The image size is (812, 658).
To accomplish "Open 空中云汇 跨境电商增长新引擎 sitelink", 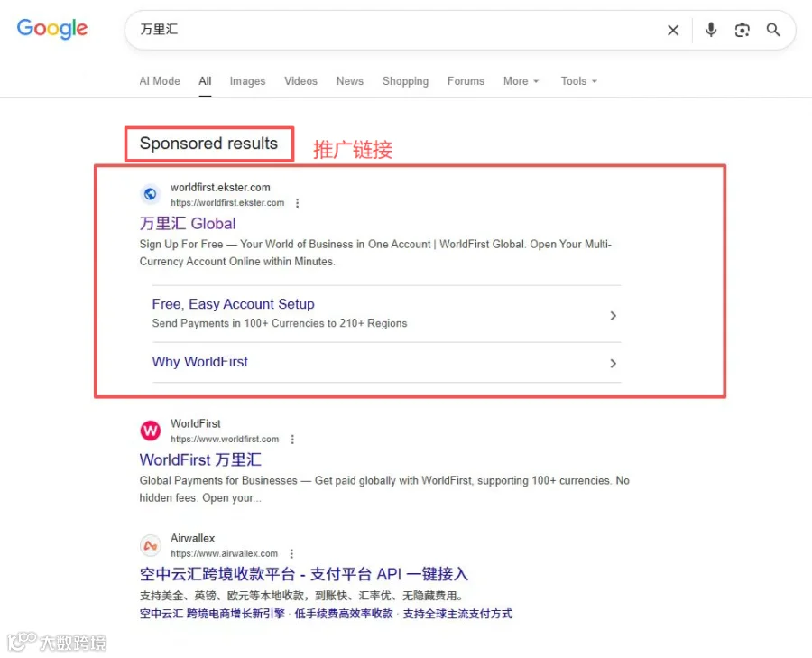I will (212, 614).
